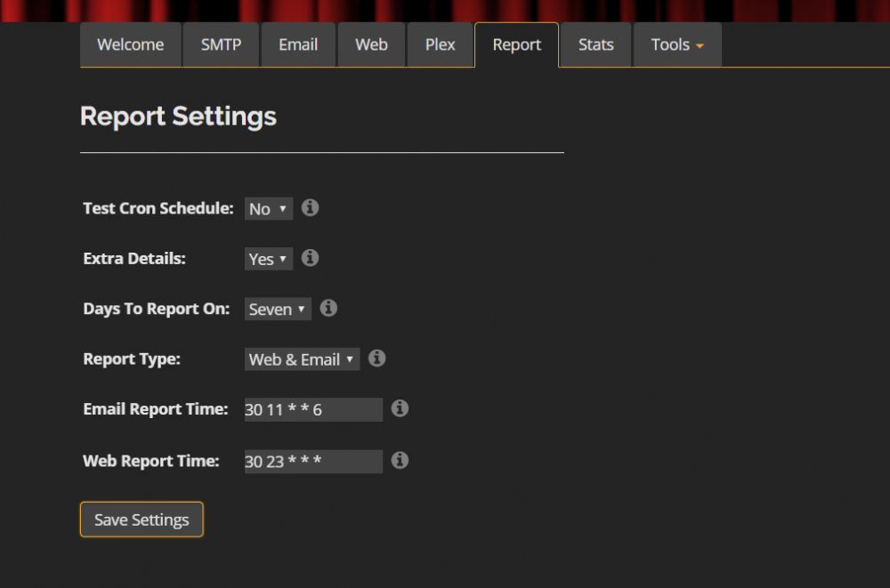Show info icon beside Report Type

pos(376,358)
